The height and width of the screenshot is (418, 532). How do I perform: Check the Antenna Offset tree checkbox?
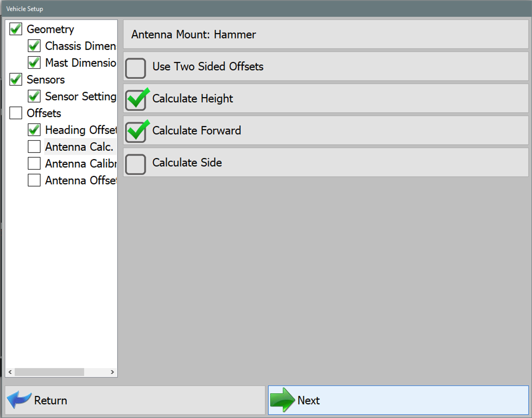[34, 181]
